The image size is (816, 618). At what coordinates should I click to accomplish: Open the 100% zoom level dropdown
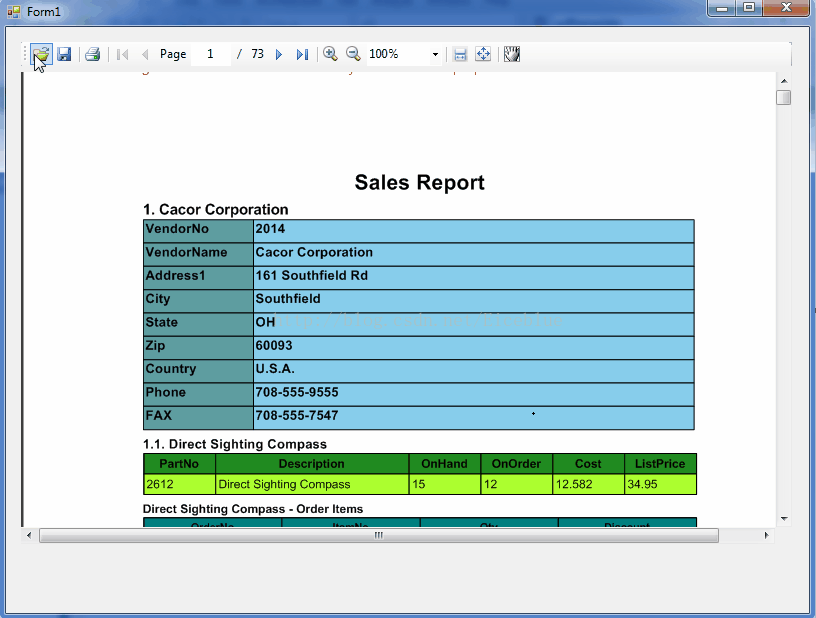pos(435,54)
